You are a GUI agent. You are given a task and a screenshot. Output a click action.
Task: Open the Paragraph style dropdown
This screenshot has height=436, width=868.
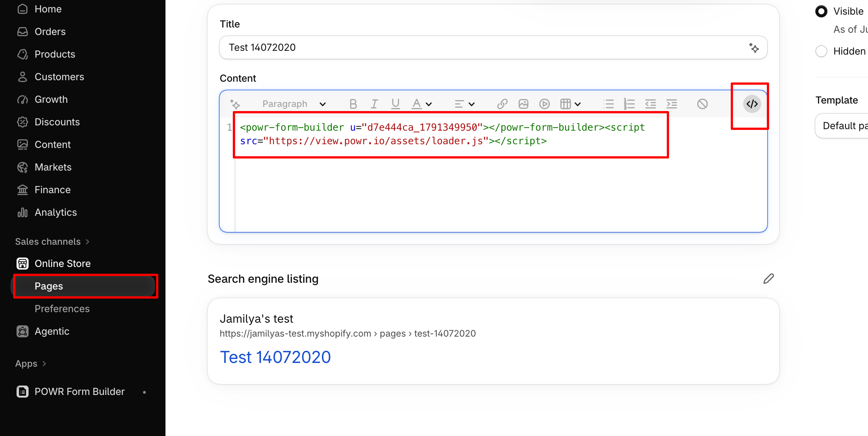pyautogui.click(x=294, y=104)
